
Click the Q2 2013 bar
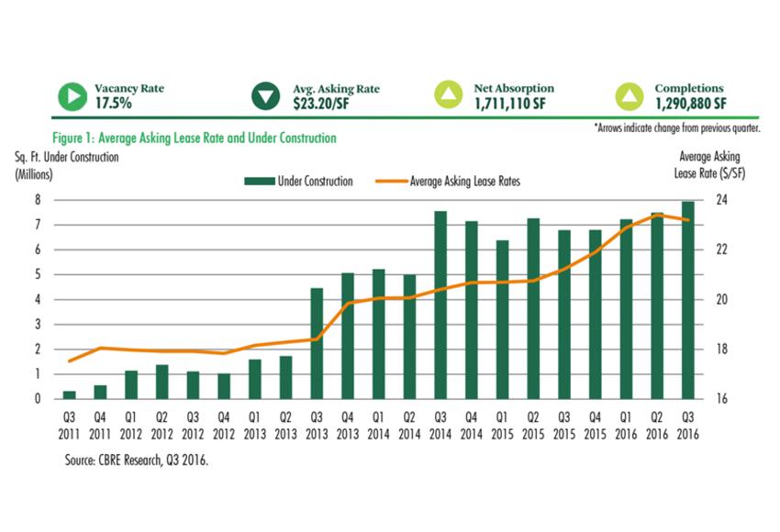coord(286,378)
